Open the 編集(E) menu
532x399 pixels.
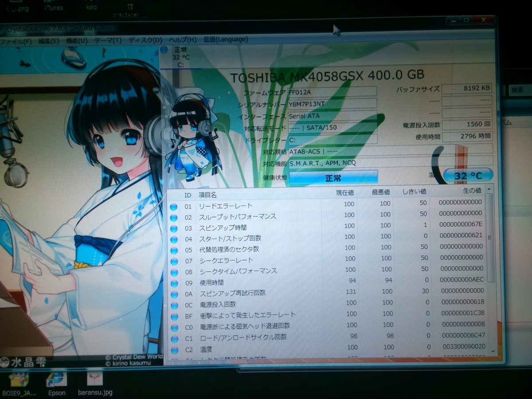click(49, 41)
